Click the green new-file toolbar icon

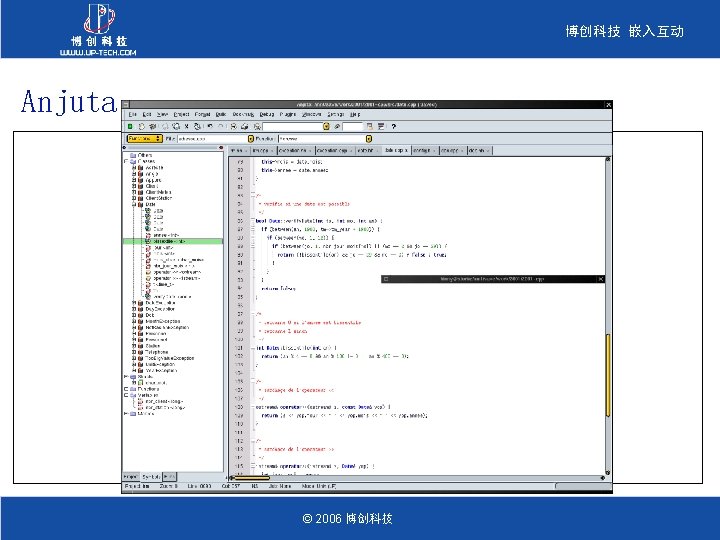click(x=130, y=126)
